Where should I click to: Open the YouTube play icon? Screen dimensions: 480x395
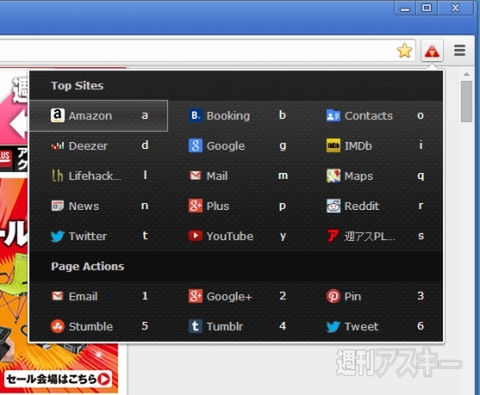(195, 236)
